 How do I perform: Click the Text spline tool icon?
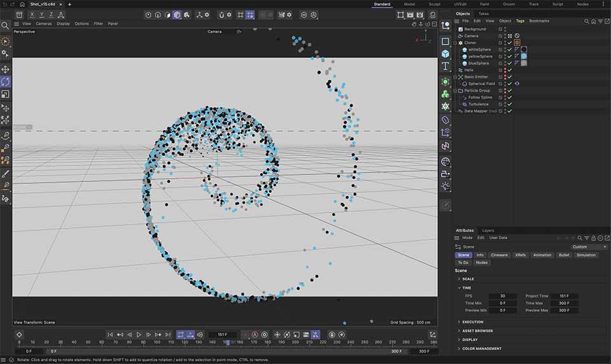point(446,66)
